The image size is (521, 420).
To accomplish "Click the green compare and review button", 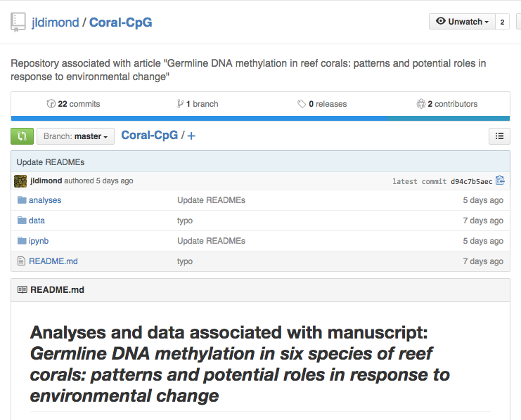I will point(22,136).
